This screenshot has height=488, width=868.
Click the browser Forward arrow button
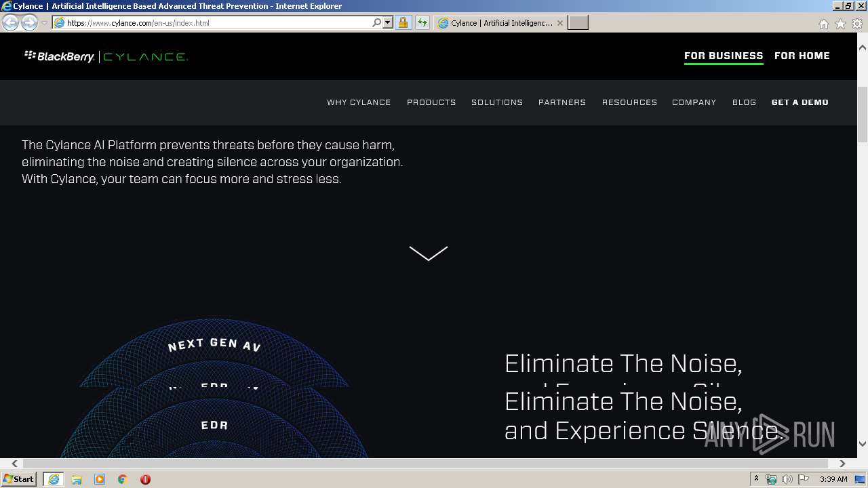pyautogui.click(x=29, y=23)
